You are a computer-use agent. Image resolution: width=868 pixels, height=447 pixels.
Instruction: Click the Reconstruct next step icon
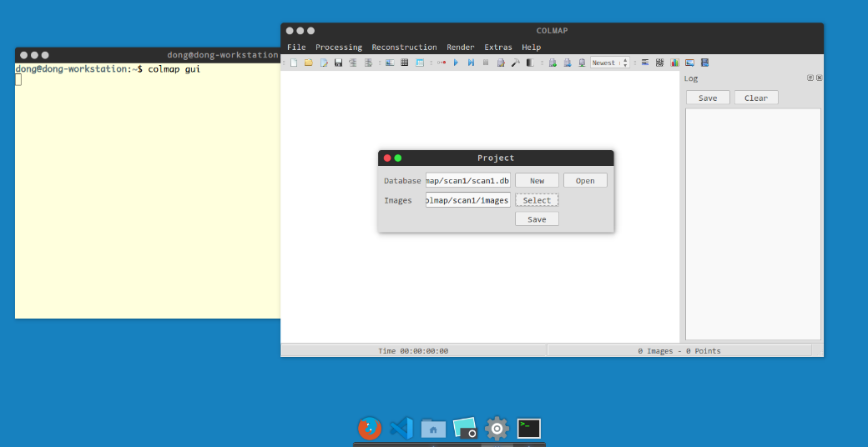tap(471, 63)
